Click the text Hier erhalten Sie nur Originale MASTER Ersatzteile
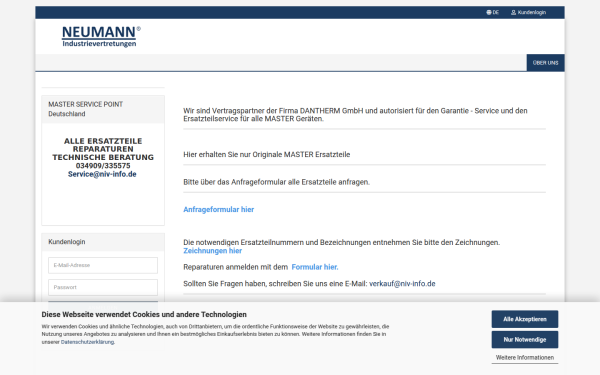600x375 pixels. click(267, 155)
